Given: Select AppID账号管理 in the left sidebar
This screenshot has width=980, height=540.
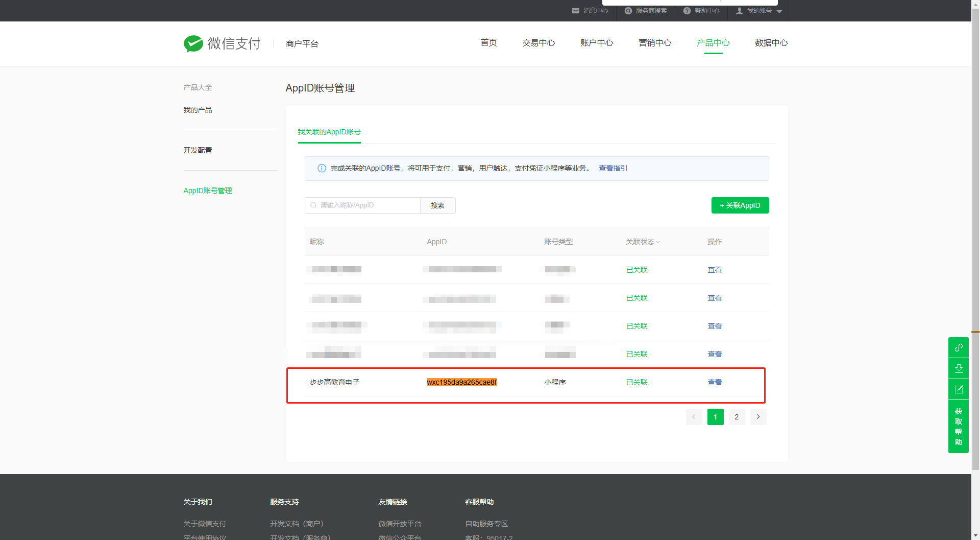Looking at the screenshot, I should 208,191.
